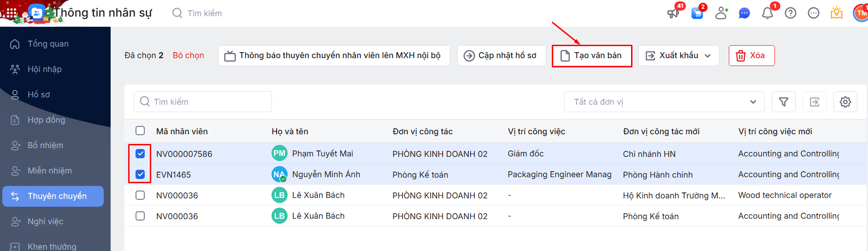Go to Bổ nhiệm in sidebar
Screen dimensions: 868x251
coord(45,145)
